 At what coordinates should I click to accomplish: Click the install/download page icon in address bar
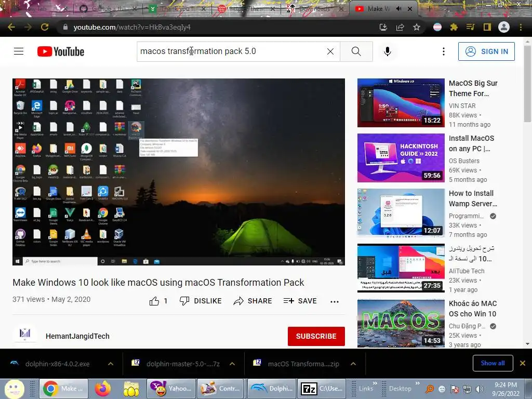click(x=383, y=27)
